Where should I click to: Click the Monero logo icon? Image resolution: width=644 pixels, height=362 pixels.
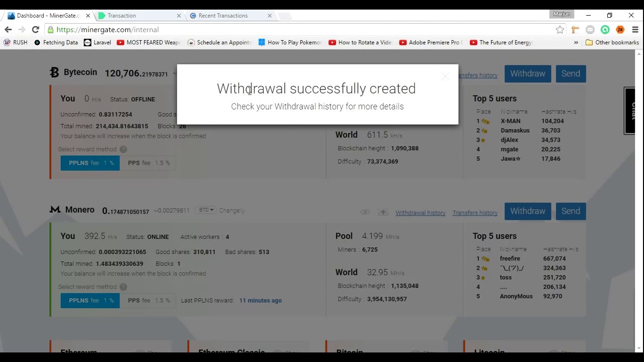(x=55, y=209)
